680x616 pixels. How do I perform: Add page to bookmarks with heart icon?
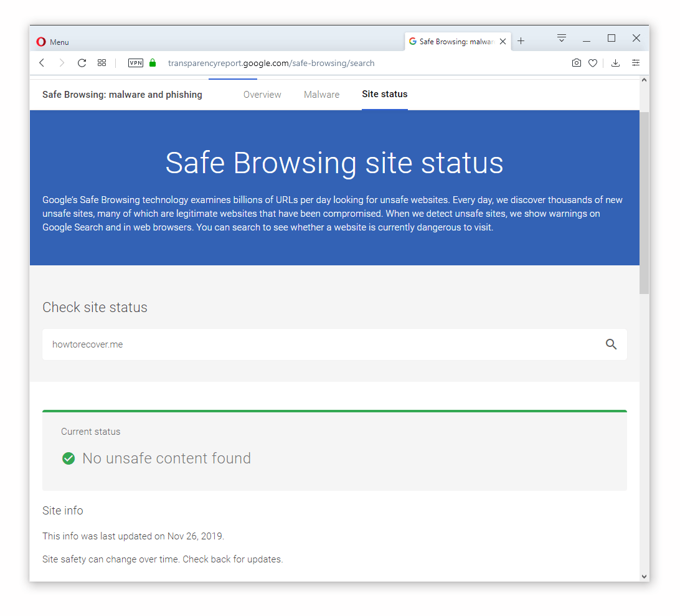[x=593, y=64]
